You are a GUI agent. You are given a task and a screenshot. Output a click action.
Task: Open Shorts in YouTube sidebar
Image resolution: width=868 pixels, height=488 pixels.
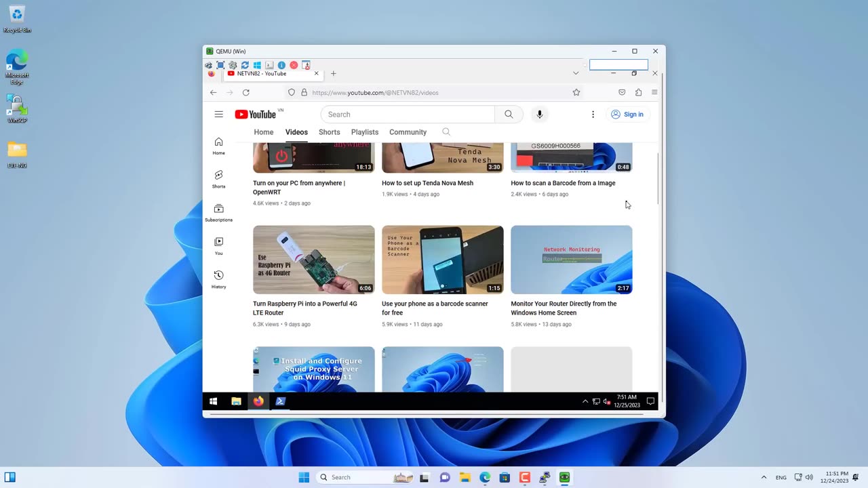tap(218, 179)
